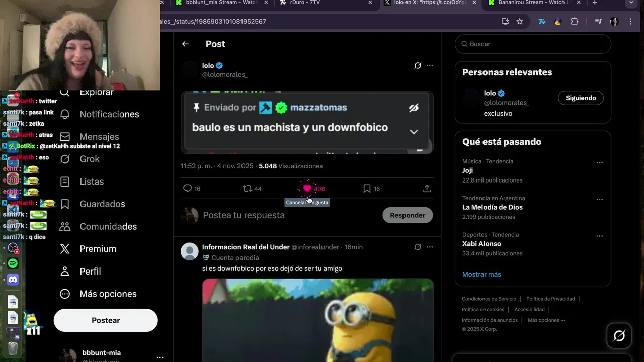Open Spotify from the dock
The image size is (644, 362).
(x=13, y=263)
